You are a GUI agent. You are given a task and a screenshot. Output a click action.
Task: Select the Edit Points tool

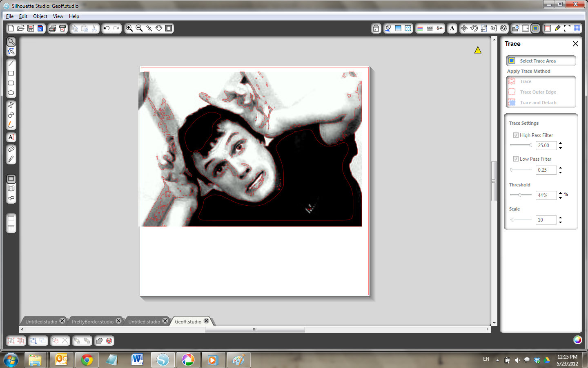point(11,52)
